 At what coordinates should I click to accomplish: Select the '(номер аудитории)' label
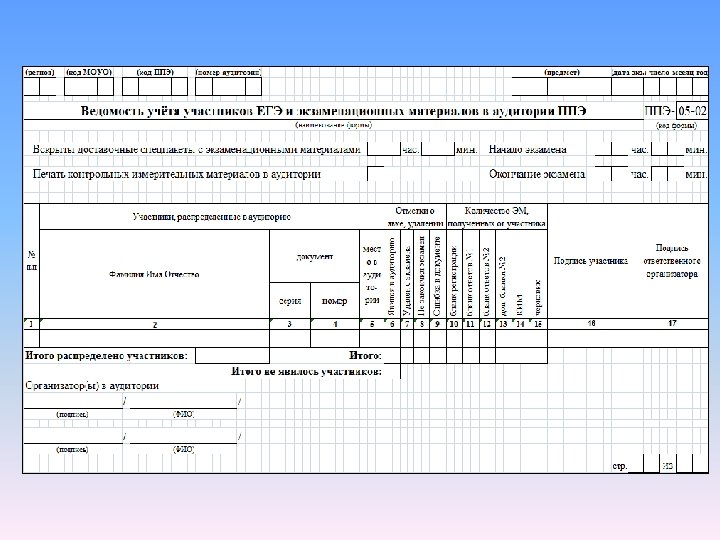228,72
